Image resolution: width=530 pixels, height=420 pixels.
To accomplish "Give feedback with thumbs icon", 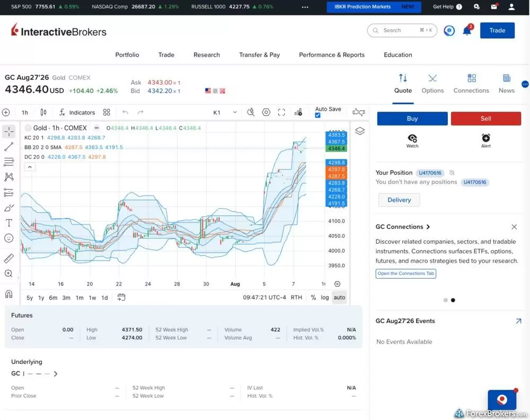I will (359, 112).
